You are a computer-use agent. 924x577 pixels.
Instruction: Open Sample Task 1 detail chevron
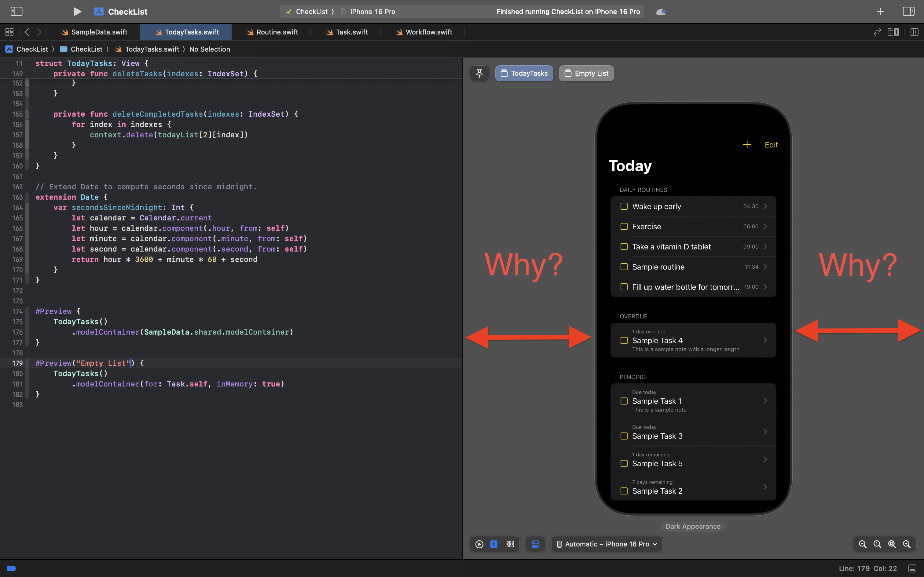pos(765,401)
